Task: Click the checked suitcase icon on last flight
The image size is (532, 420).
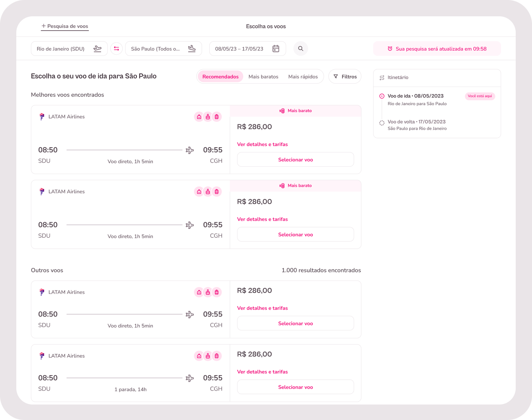Action: (x=217, y=356)
